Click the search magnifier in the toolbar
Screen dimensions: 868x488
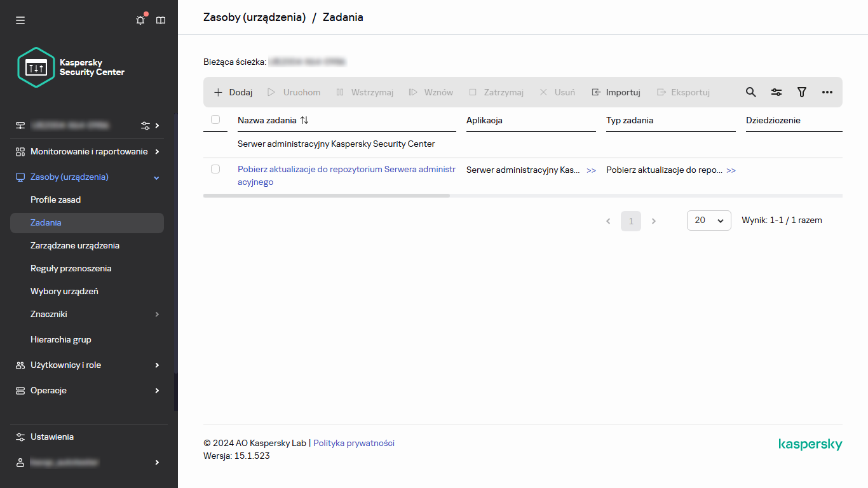[750, 92]
